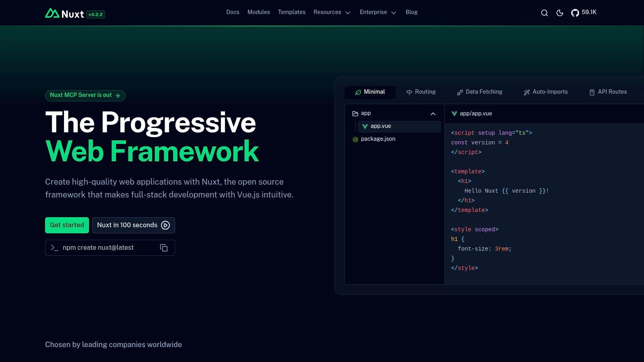Play the Nuxt in 100 seconds video

pos(134,225)
